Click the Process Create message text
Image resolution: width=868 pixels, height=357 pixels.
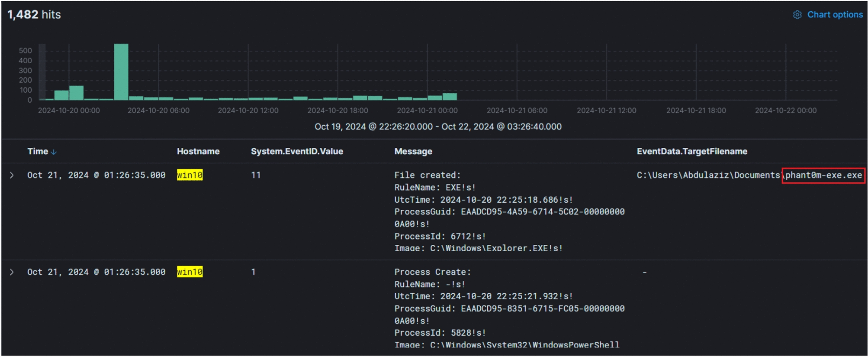tap(432, 272)
